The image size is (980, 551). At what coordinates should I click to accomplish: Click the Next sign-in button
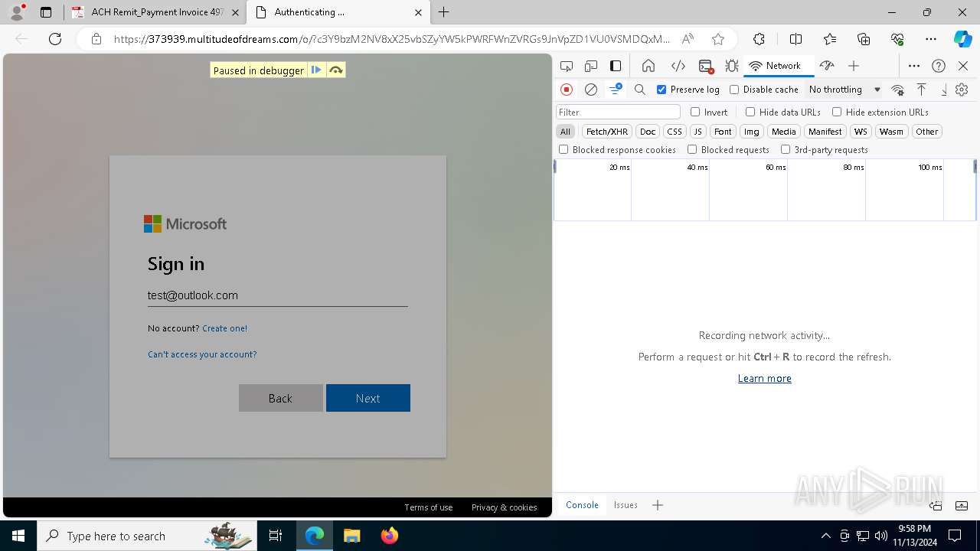tap(368, 398)
